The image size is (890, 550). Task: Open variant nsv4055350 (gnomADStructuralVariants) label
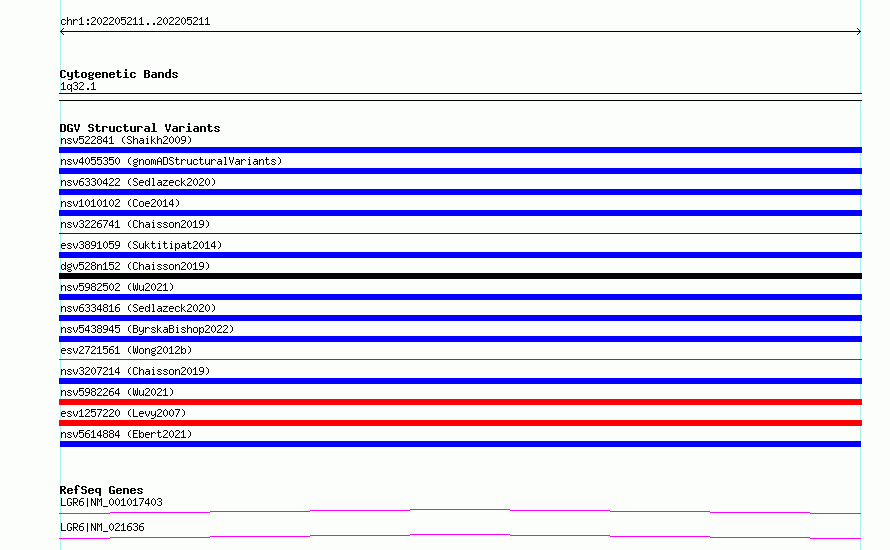coord(171,161)
